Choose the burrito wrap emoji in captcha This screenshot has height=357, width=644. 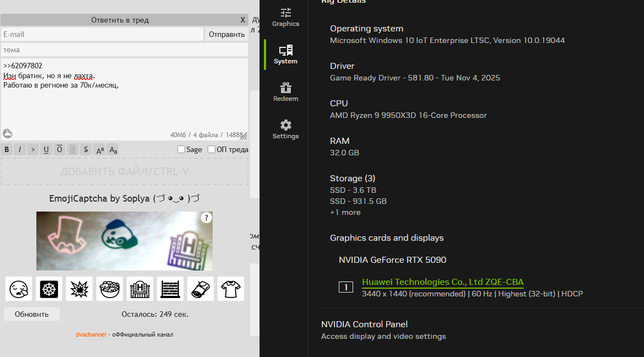[201, 289]
